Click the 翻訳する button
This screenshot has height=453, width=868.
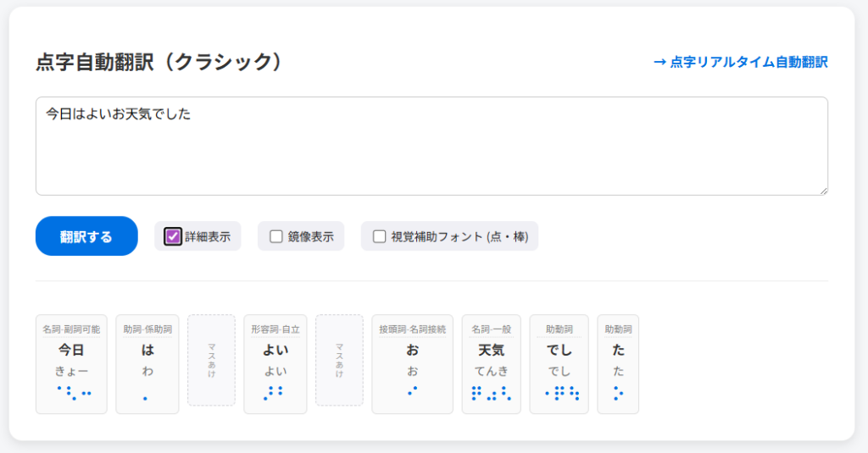click(86, 236)
